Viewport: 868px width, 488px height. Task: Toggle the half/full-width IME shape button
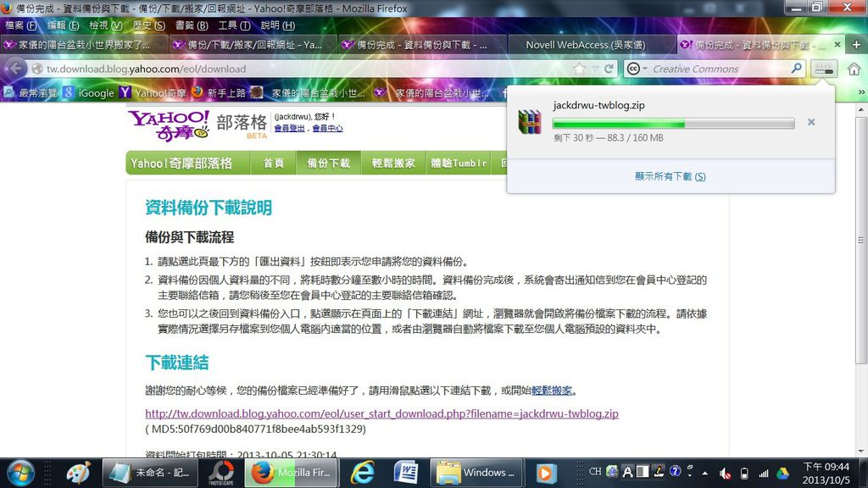coord(643,471)
